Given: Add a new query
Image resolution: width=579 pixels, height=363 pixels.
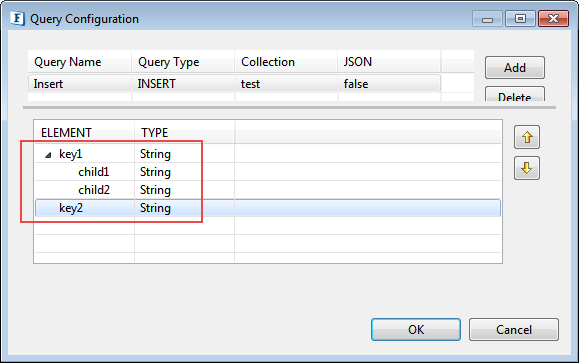Looking at the screenshot, I should click(515, 68).
